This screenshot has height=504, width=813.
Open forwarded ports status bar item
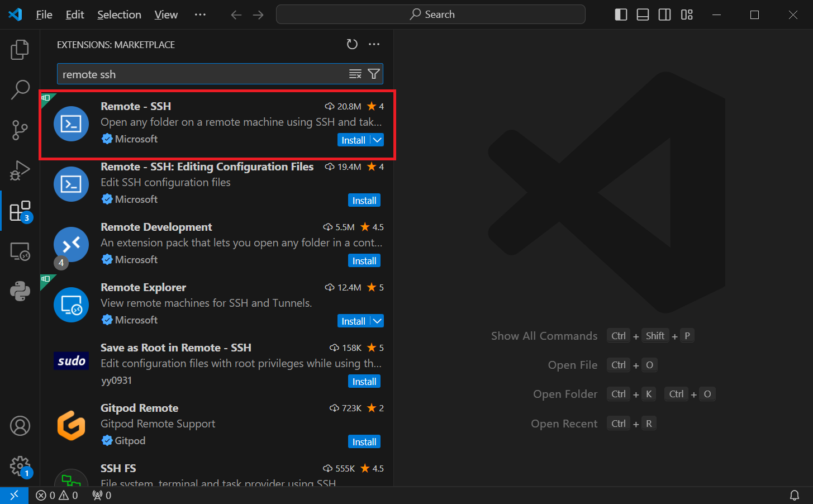pos(102,495)
